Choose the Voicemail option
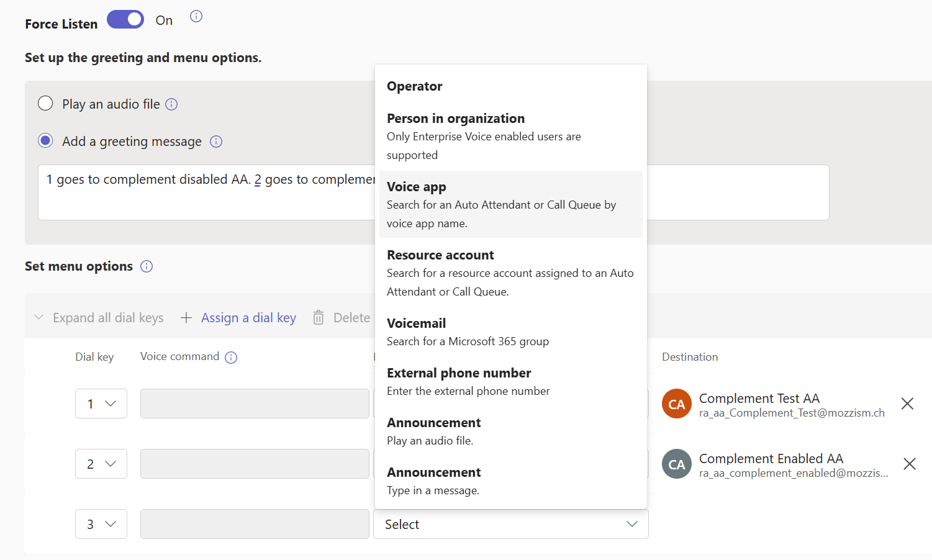Screen dimensions: 932x560 (511, 332)
